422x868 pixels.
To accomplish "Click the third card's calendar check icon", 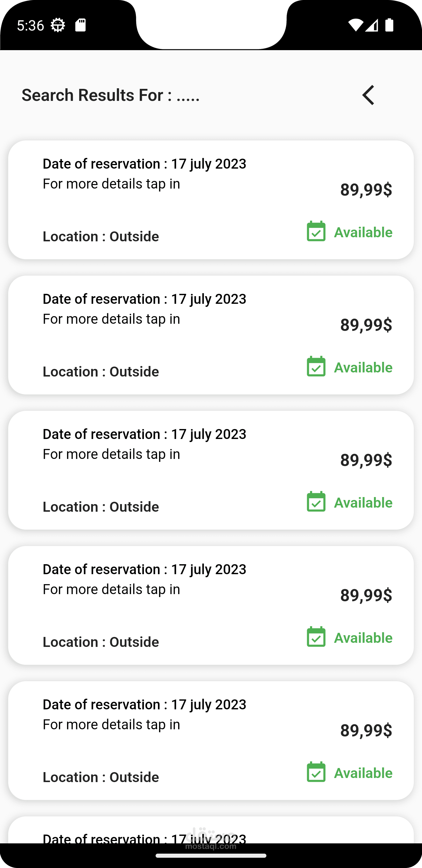I will click(x=316, y=502).
